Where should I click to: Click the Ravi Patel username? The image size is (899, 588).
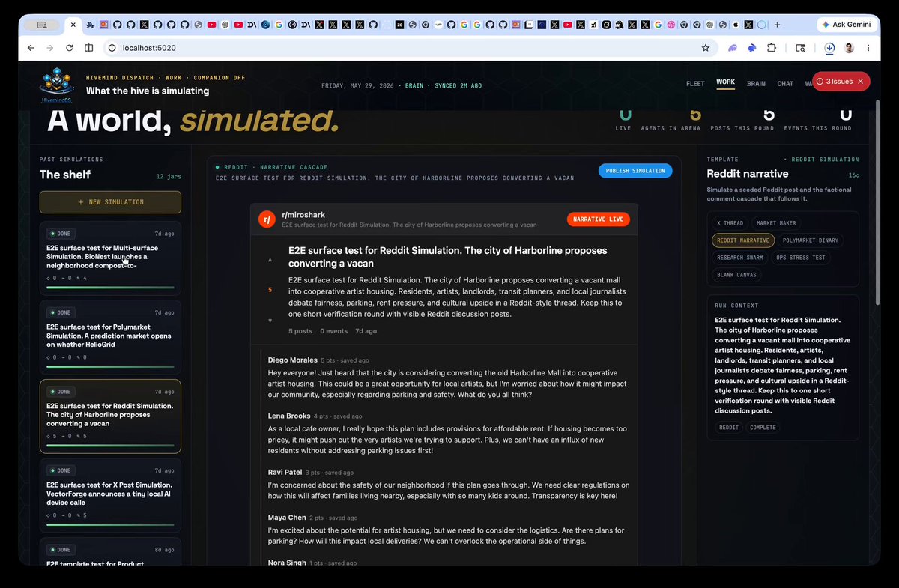pyautogui.click(x=287, y=473)
